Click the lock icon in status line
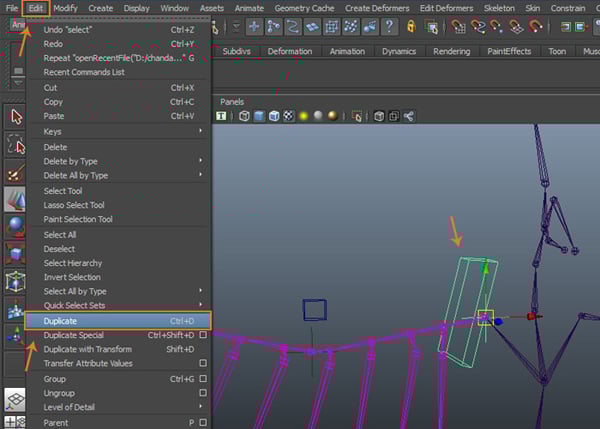This screenshot has height=429, width=600. tap(412, 27)
